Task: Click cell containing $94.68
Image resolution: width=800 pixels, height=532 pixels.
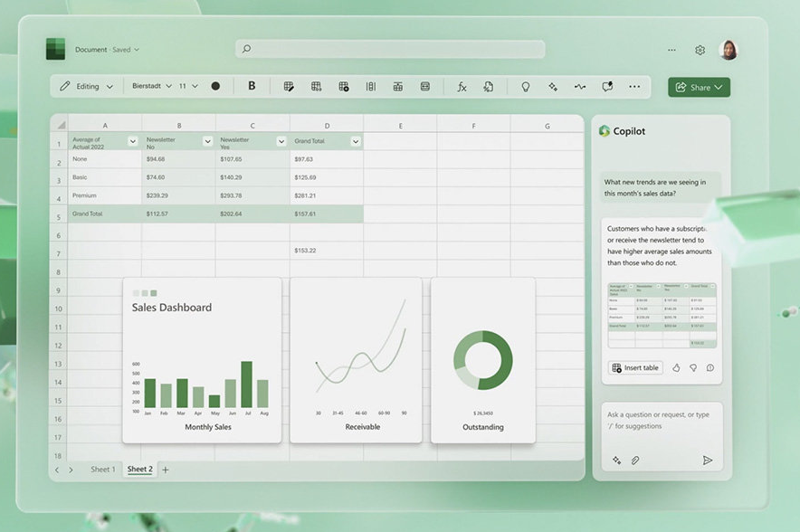Action: 178,159
